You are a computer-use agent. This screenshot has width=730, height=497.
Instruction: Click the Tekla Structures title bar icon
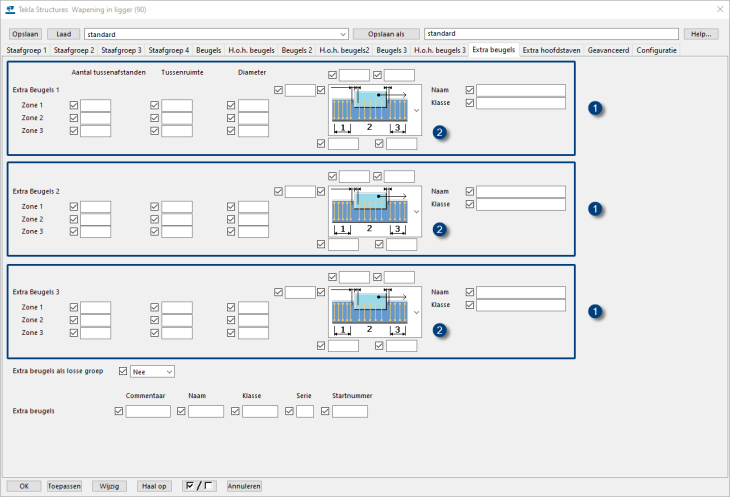pyautogui.click(x=10, y=10)
